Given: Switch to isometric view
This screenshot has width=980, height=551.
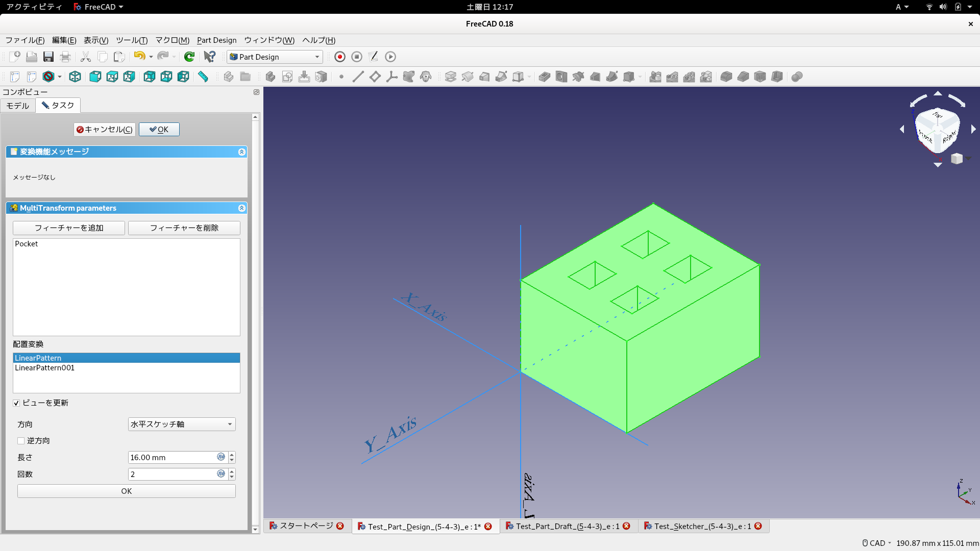Looking at the screenshot, I should (x=75, y=77).
